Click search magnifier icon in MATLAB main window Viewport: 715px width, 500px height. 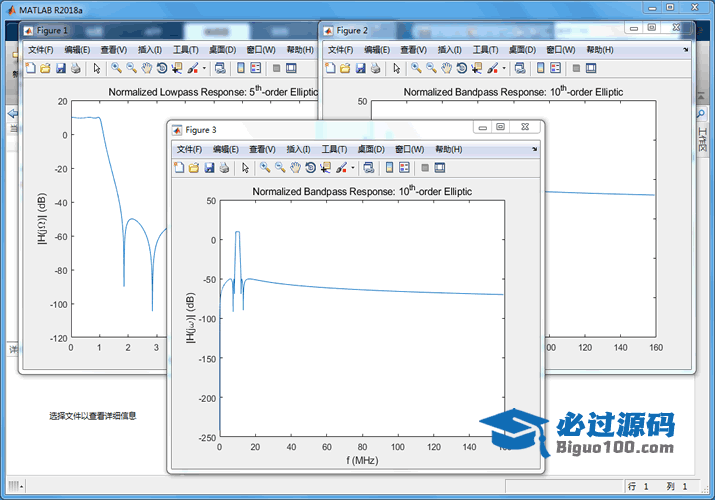tap(701, 114)
